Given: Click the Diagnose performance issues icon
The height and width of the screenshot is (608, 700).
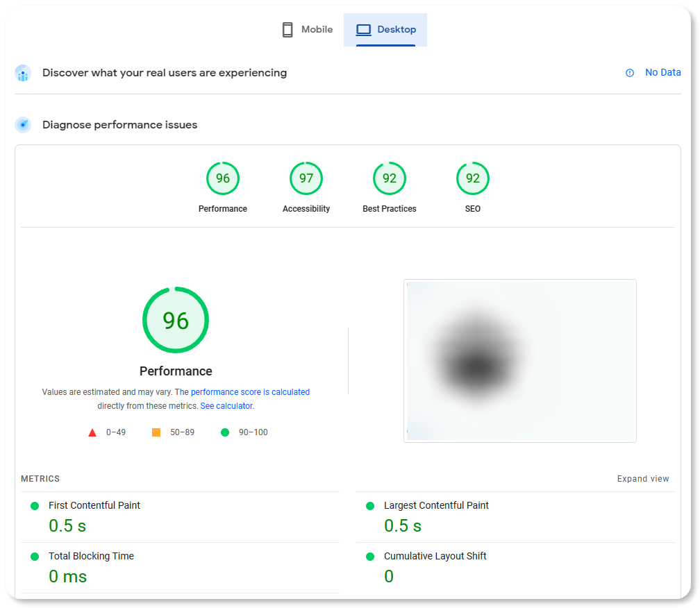Looking at the screenshot, I should (x=23, y=125).
